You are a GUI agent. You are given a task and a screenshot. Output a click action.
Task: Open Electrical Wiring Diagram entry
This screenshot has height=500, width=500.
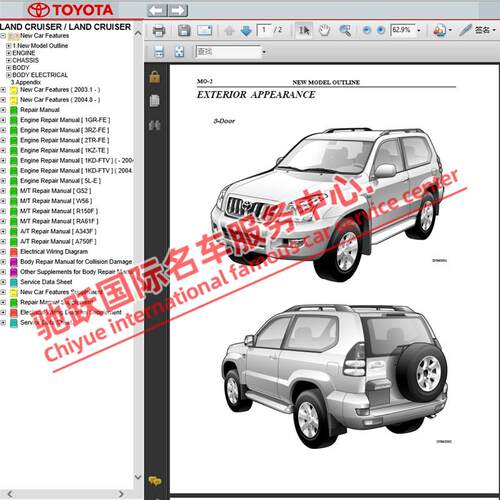point(54,251)
